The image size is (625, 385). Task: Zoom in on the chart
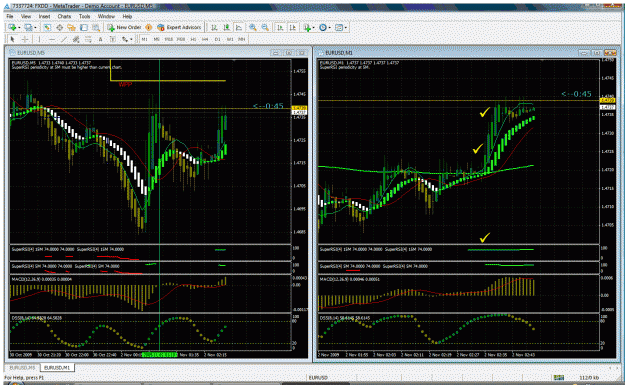253,27
